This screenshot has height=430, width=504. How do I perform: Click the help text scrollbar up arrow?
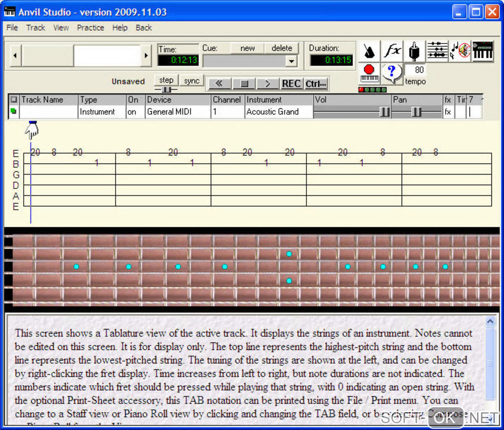click(490, 321)
